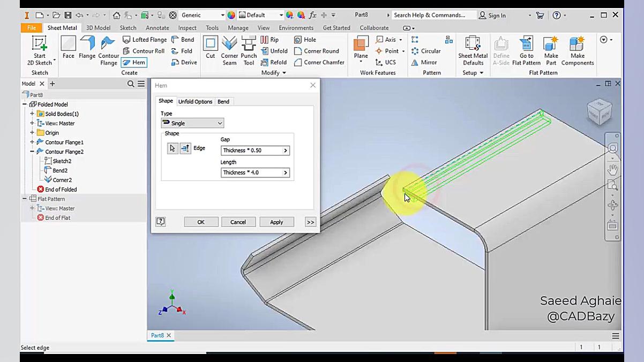Select the Lofted Flange tool
644x362 pixels.
(144, 40)
